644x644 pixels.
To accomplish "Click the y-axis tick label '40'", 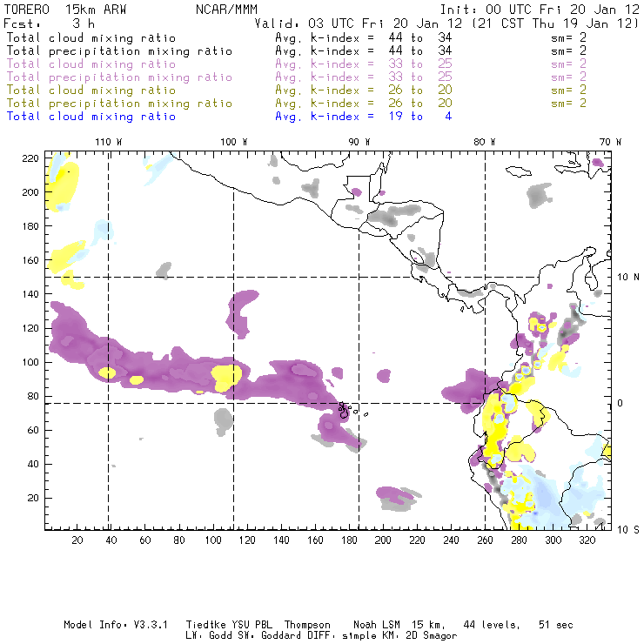I will point(33,464).
